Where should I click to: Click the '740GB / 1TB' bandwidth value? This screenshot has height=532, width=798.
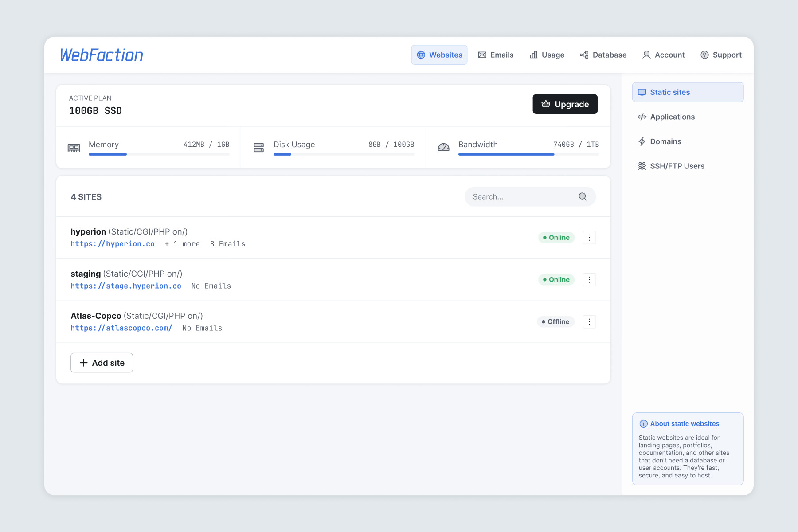(576, 145)
